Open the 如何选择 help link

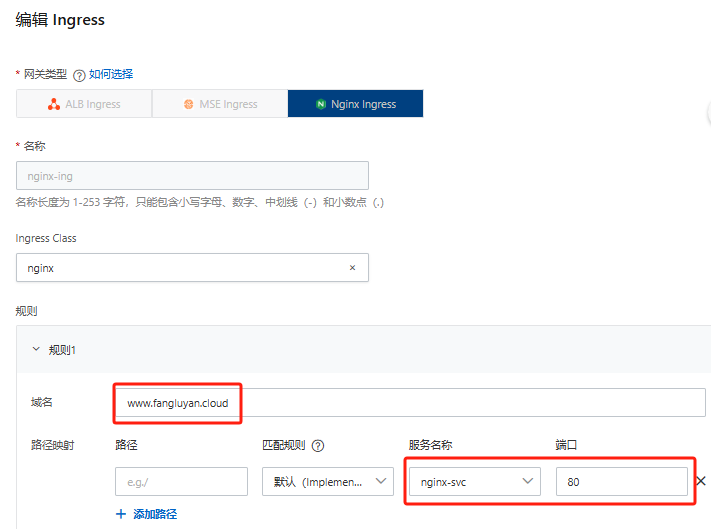[111, 74]
